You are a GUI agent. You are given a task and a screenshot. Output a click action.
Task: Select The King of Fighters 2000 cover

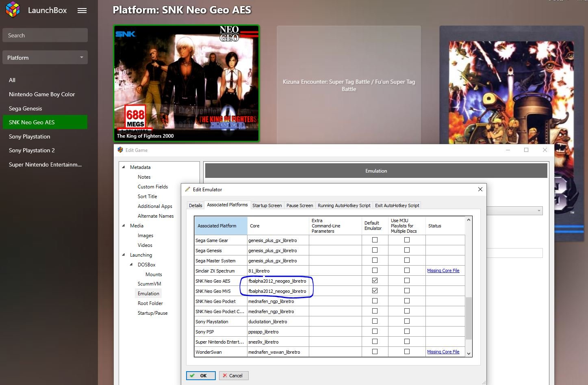187,83
